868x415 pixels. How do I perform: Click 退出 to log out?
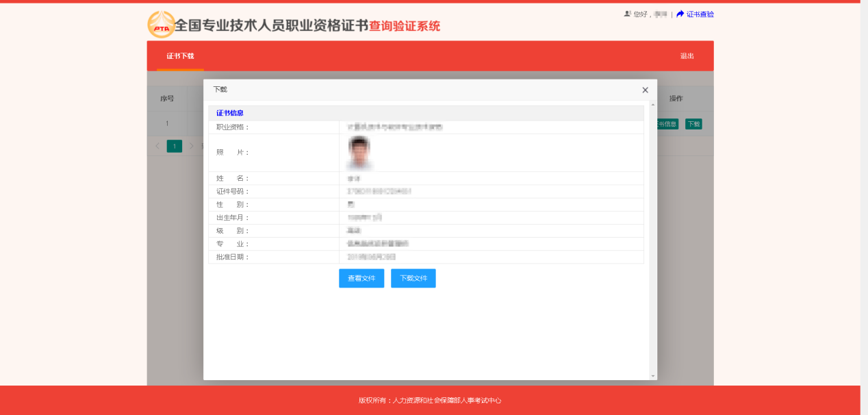[x=687, y=55]
